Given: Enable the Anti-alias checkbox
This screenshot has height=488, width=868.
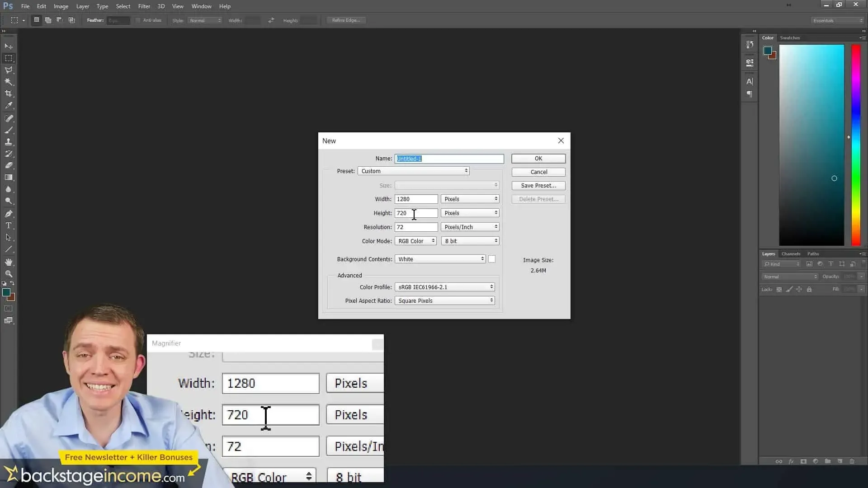Looking at the screenshot, I should (138, 20).
